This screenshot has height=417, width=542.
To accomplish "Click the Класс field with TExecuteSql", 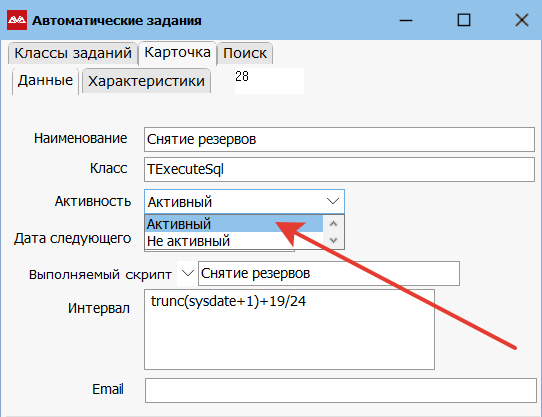I will coord(339,169).
